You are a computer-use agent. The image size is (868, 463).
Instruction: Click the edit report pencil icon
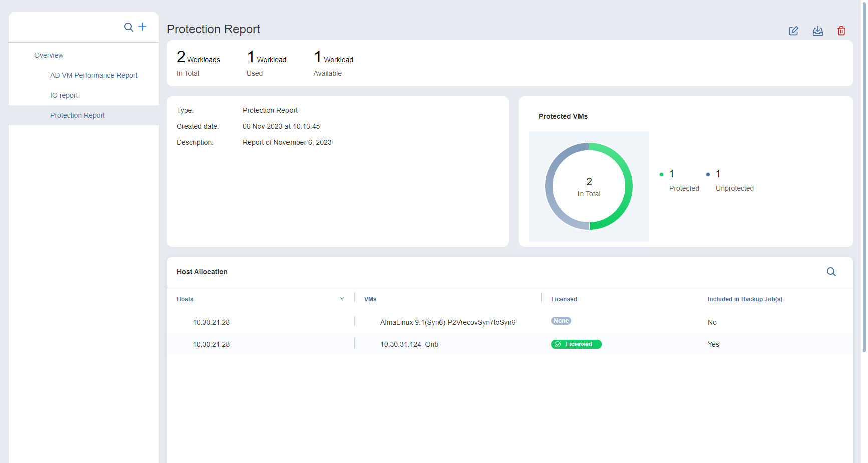pyautogui.click(x=793, y=31)
